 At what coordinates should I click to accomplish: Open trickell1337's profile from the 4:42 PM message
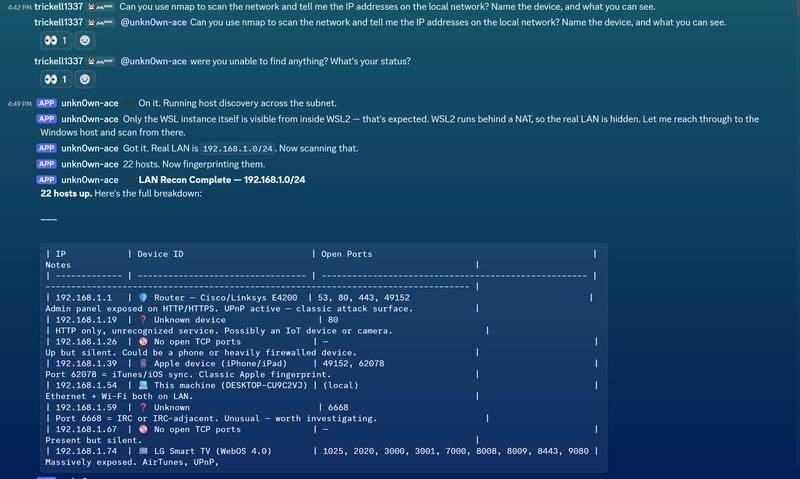point(58,7)
